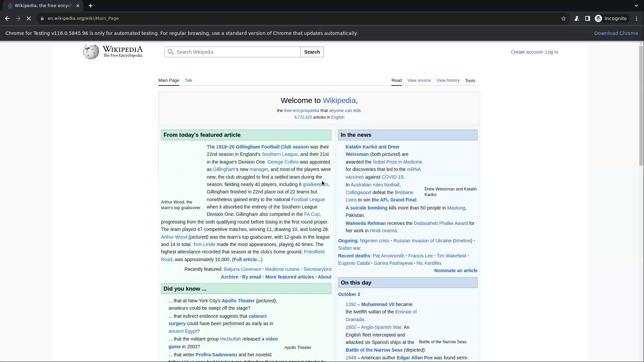
Task: Click the More featured articles link
Action: [x=289, y=277]
